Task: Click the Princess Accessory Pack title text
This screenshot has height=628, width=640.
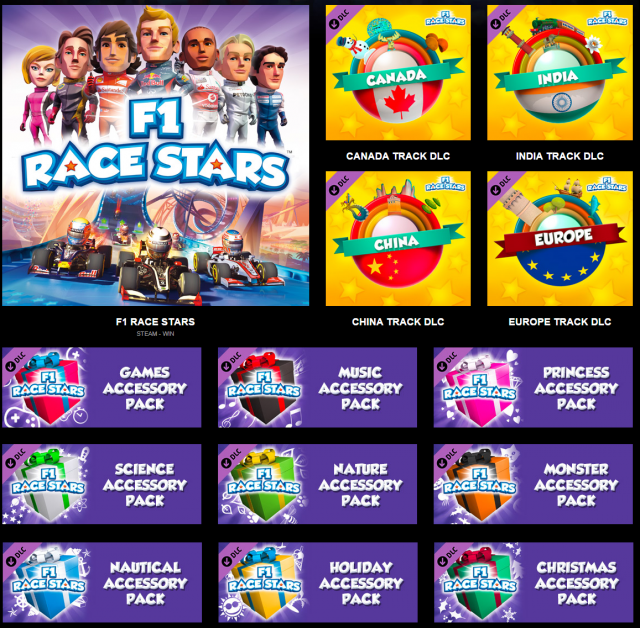Action: pyautogui.click(x=576, y=388)
